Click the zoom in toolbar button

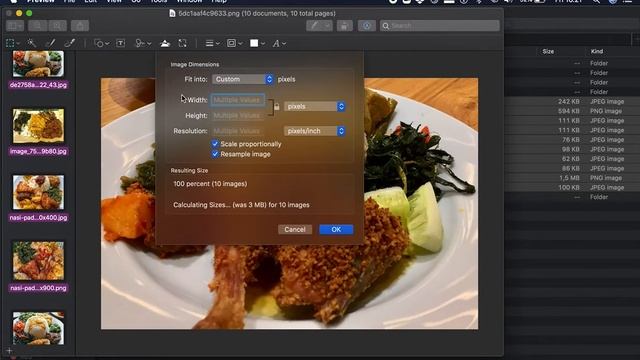click(57, 26)
